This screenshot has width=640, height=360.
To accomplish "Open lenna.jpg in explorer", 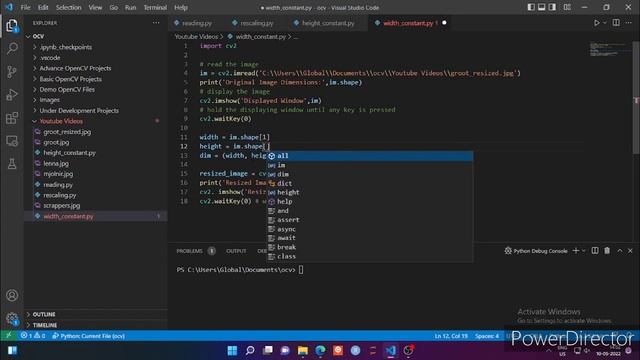I will (x=56, y=163).
